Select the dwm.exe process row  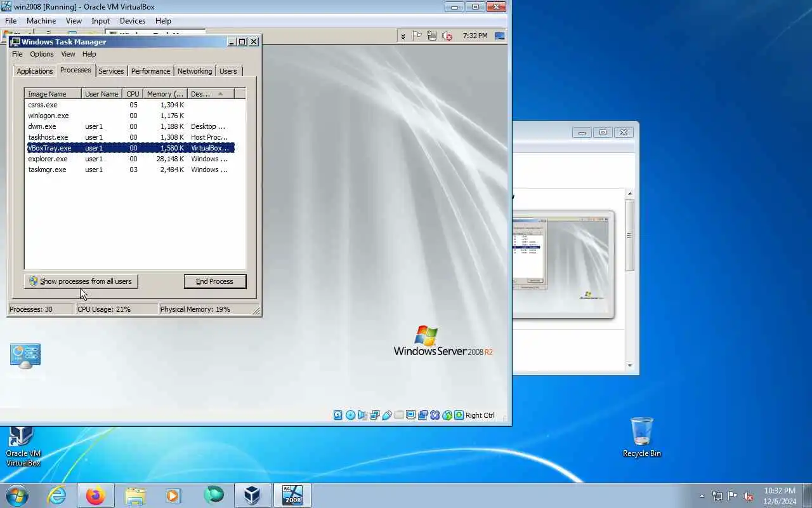tap(129, 126)
